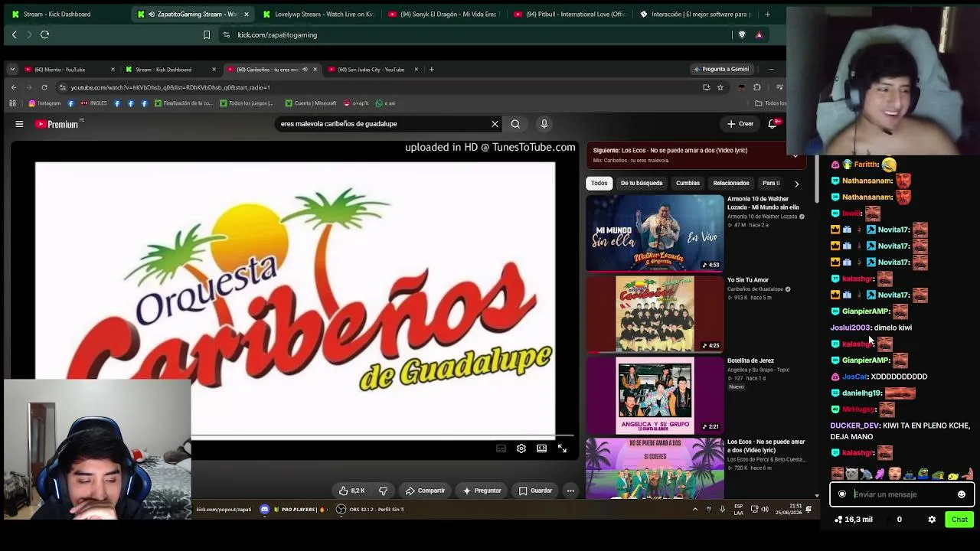The height and width of the screenshot is (551, 980).
Task: Bookmark the Kick stream page
Action: point(206,34)
